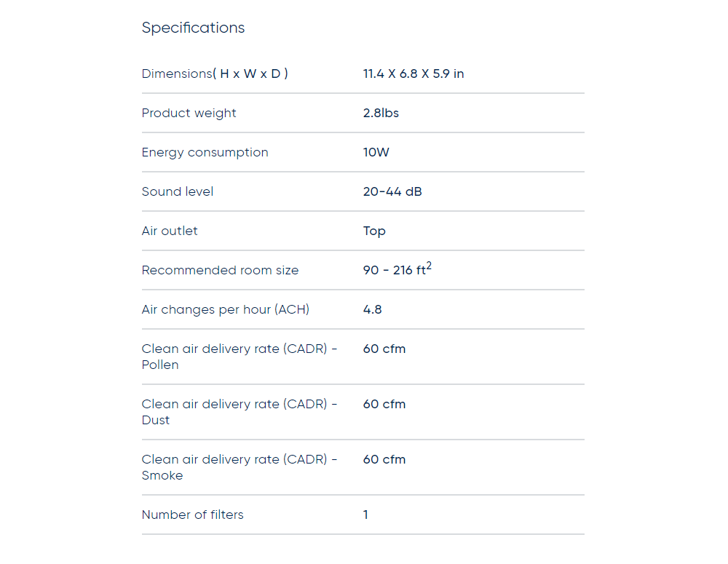Select the 10W energy value
This screenshot has width=728, height=564.
[x=376, y=152]
